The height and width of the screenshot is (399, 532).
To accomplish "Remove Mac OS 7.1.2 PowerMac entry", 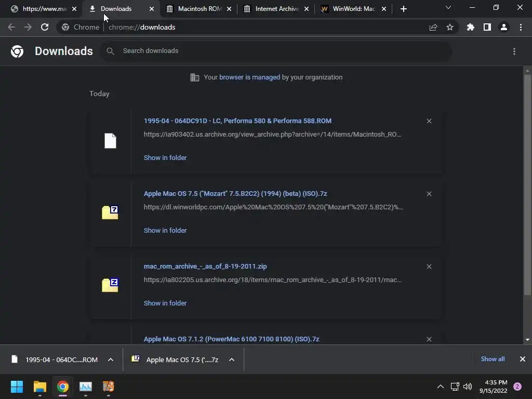I will click(429, 339).
